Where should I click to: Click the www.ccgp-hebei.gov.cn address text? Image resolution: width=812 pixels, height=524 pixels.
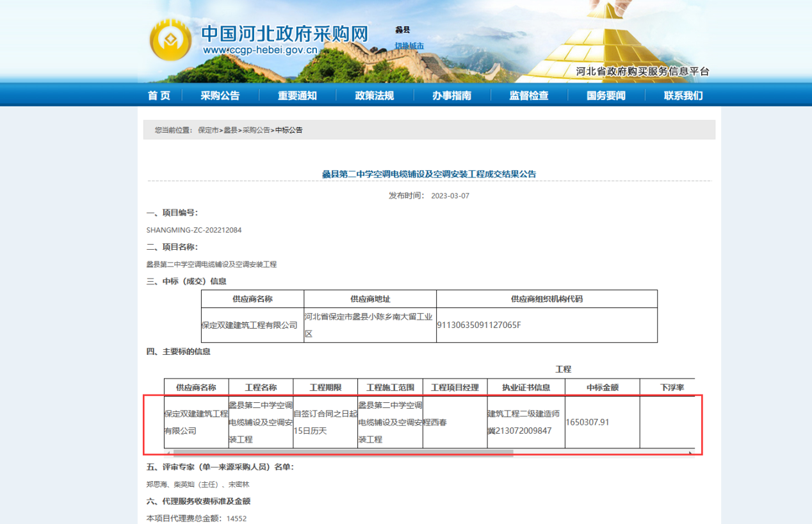click(260, 51)
